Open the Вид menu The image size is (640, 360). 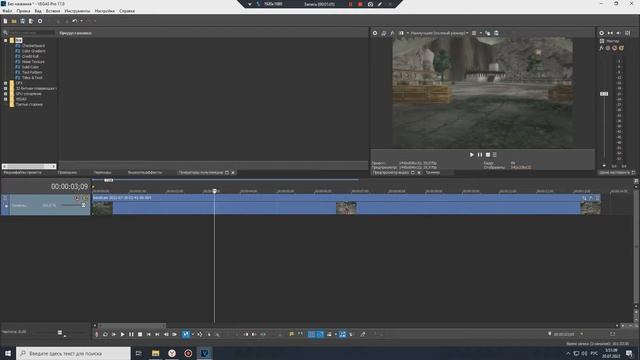coord(38,11)
